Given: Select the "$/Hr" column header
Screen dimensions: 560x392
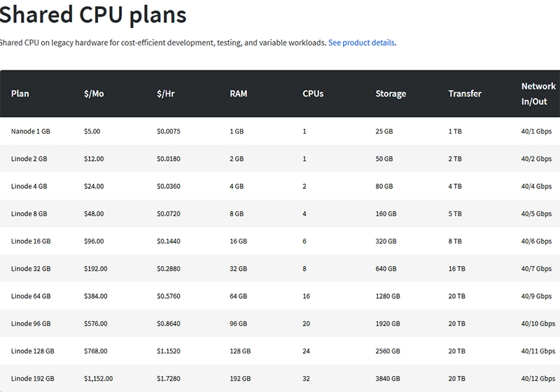Looking at the screenshot, I should [165, 94].
